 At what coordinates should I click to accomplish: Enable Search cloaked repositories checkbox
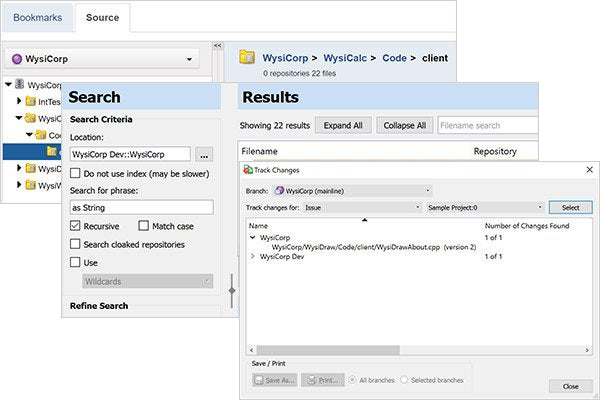pyautogui.click(x=75, y=244)
